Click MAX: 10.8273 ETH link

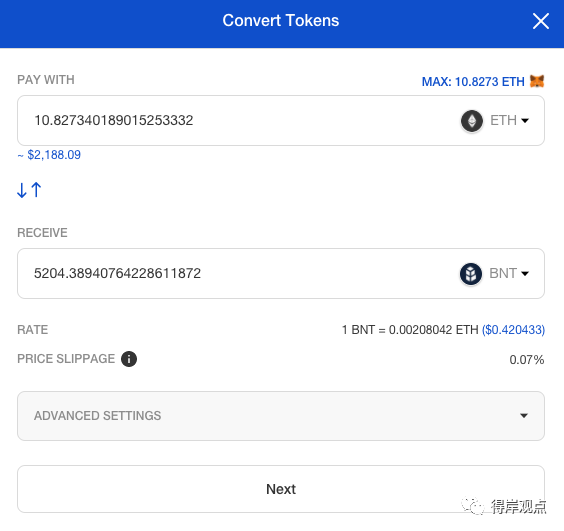(x=473, y=82)
